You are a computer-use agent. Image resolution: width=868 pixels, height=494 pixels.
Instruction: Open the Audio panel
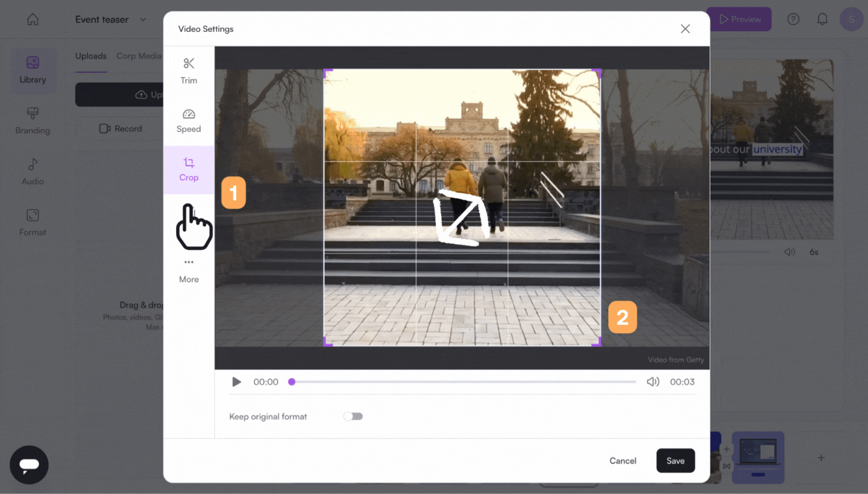point(33,172)
